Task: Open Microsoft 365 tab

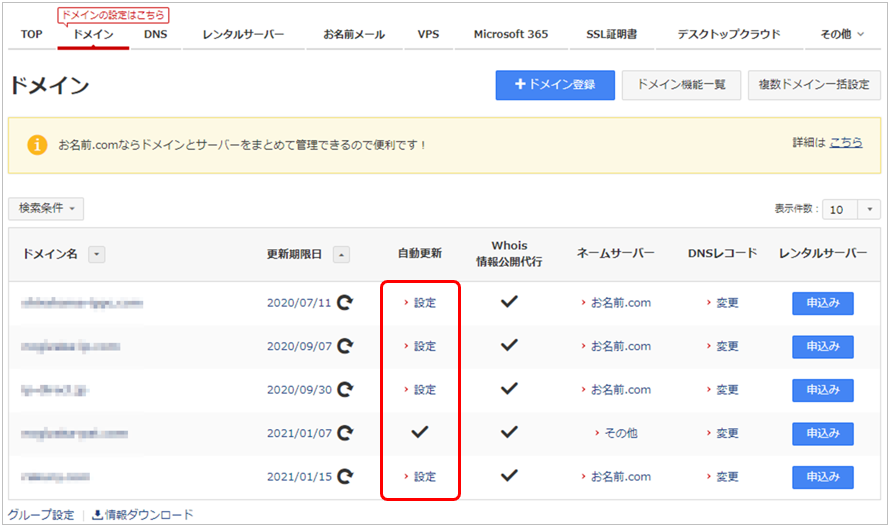Action: (511, 35)
